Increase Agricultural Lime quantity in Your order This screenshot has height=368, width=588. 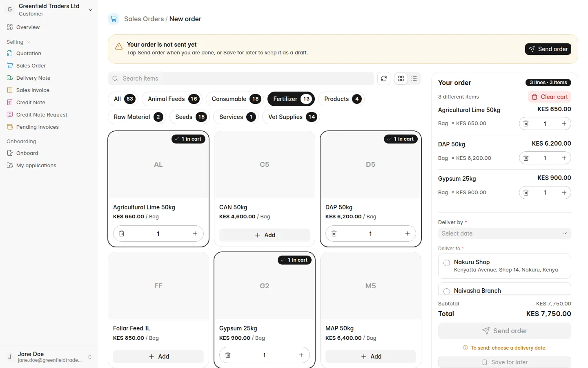tap(564, 123)
